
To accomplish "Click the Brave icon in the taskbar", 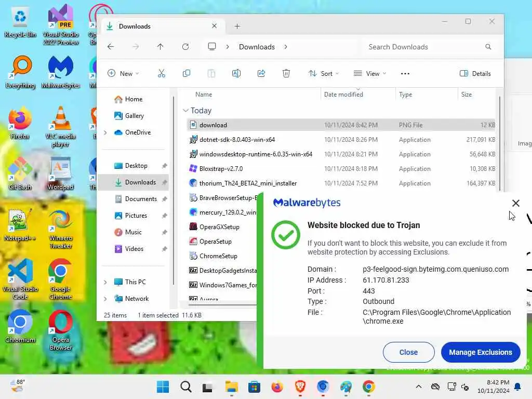I will click(300, 387).
